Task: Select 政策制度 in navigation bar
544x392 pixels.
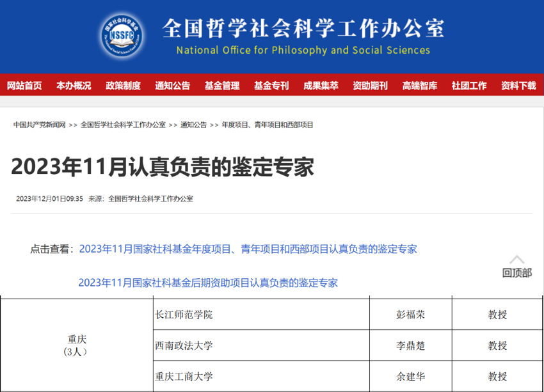Action: tap(123, 86)
